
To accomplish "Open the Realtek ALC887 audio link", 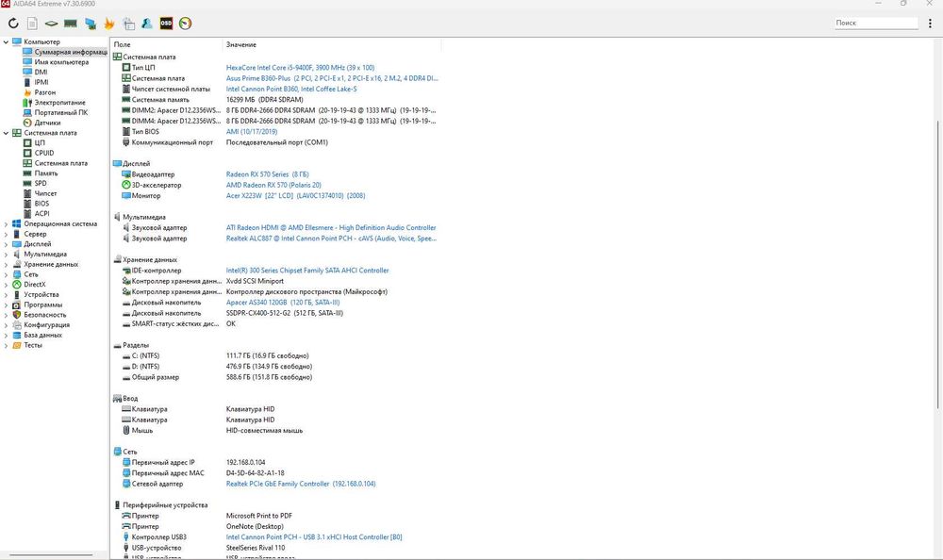I will (331, 239).
